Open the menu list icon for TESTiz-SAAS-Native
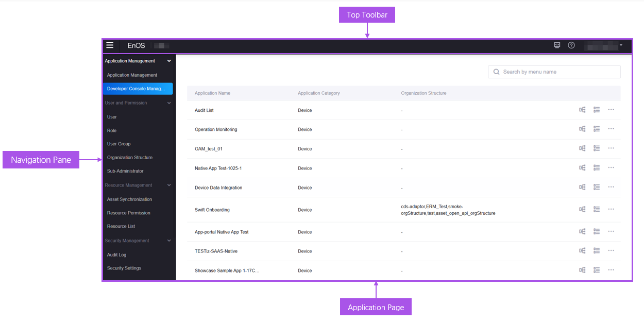Image resolution: width=644 pixels, height=323 pixels. point(597,251)
